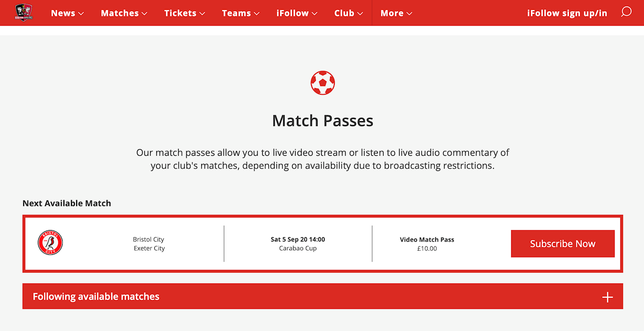Open the Matches dropdown menu
Screen dimensions: 644x331
point(124,13)
